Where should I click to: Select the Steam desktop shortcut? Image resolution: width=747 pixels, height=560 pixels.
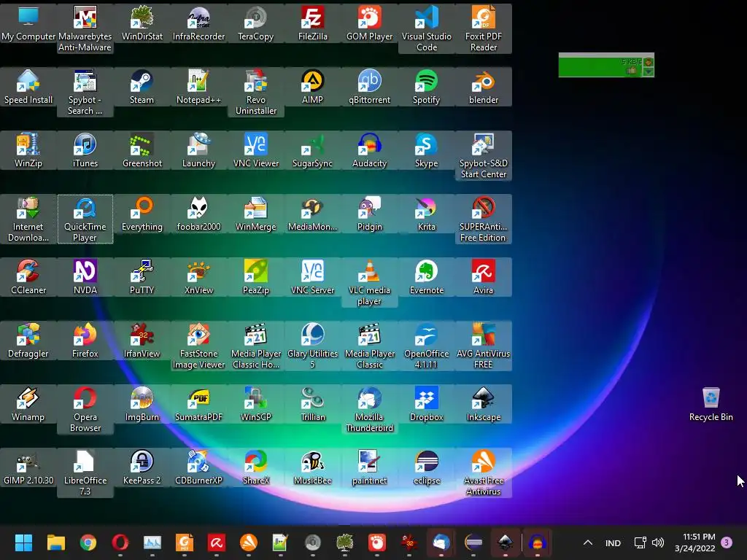pos(142,87)
